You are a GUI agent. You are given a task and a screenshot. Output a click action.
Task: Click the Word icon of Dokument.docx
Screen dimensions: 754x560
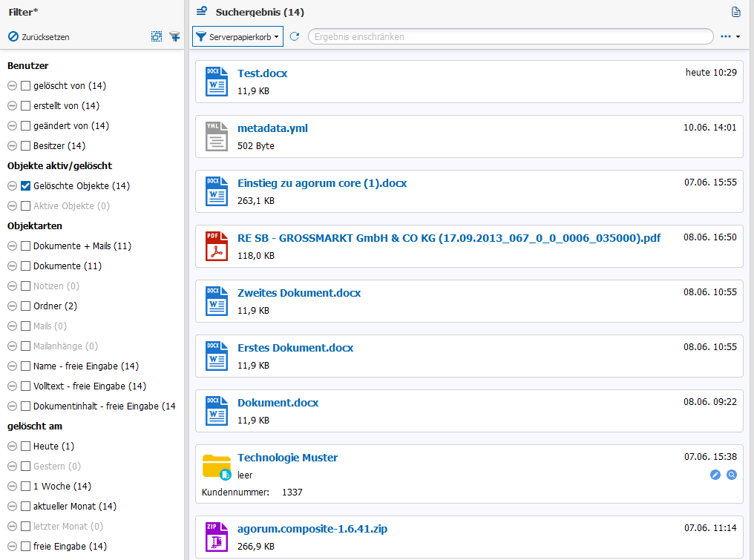coord(217,410)
